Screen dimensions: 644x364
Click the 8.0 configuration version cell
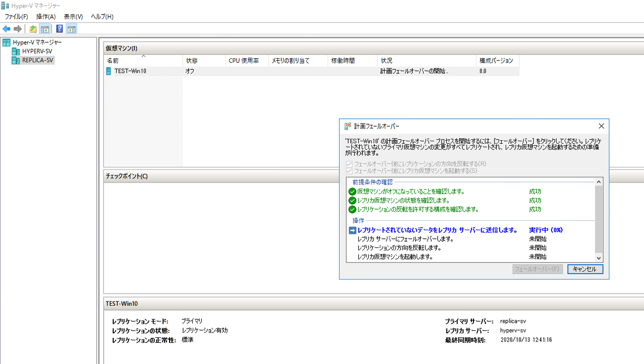click(x=483, y=71)
